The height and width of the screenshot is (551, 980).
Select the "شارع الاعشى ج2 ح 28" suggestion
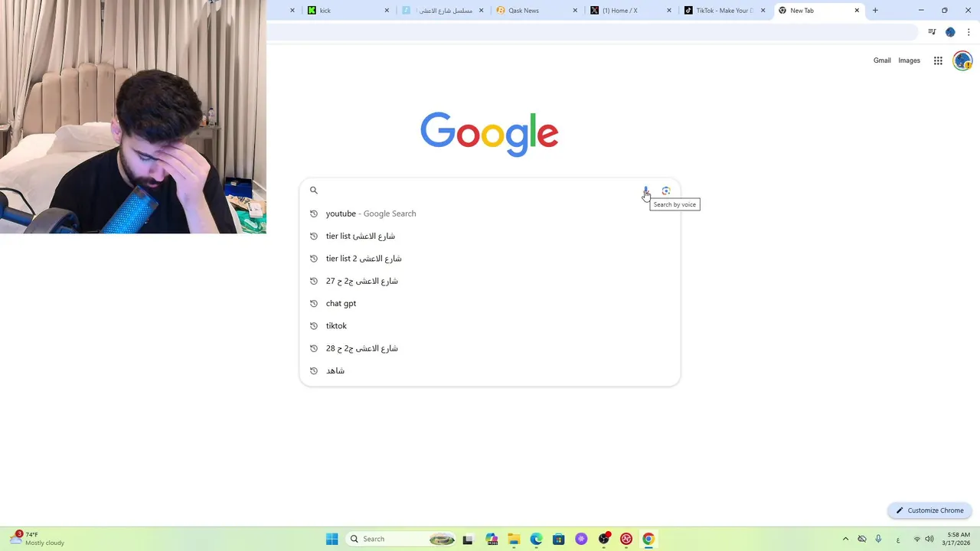point(490,348)
